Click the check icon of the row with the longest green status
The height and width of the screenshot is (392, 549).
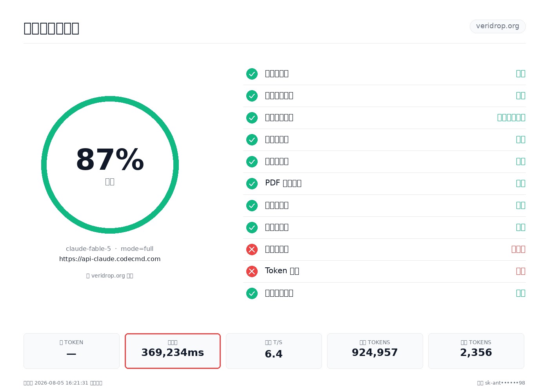[x=252, y=118]
